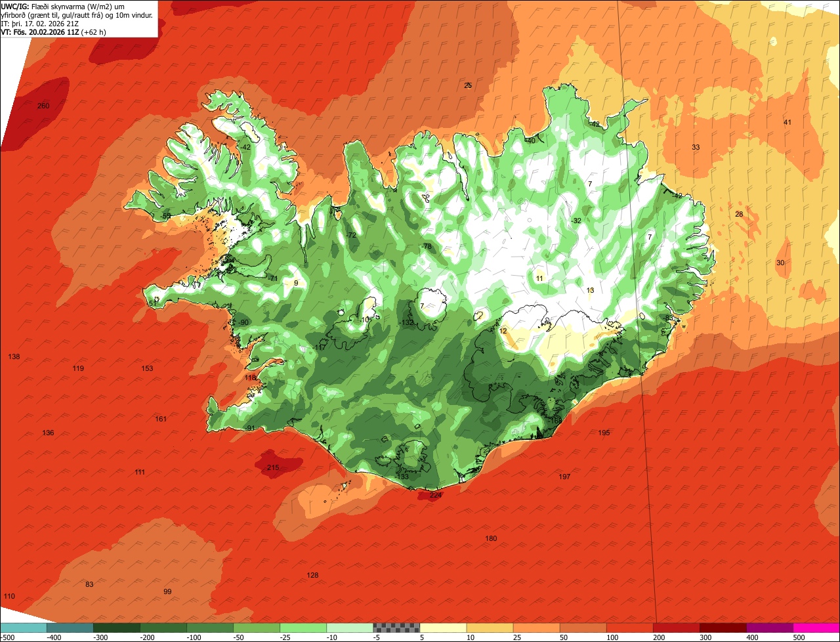
Task: Click the magenta legend swatch right of 500
Action: (816, 628)
